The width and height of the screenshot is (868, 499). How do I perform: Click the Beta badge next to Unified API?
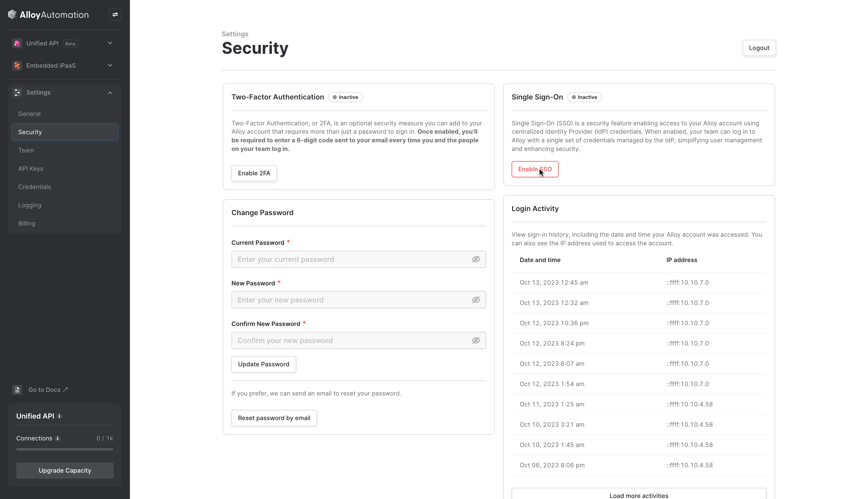pos(70,44)
